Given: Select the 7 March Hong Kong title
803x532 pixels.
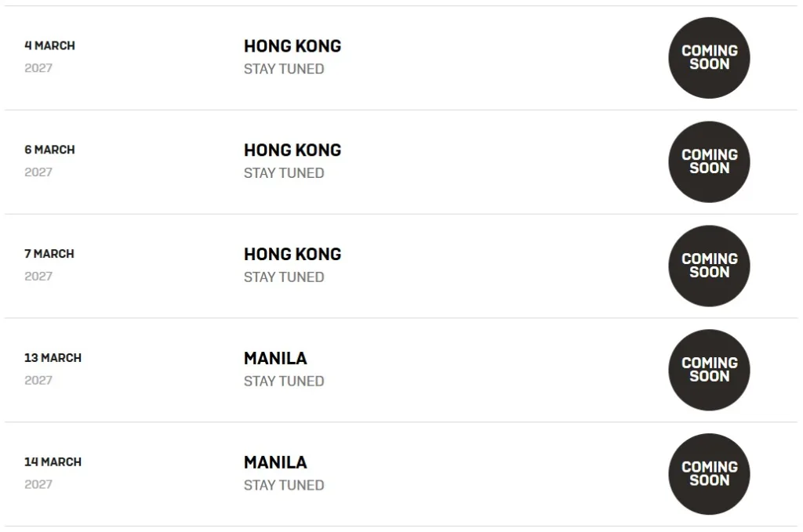Looking at the screenshot, I should tap(292, 255).
